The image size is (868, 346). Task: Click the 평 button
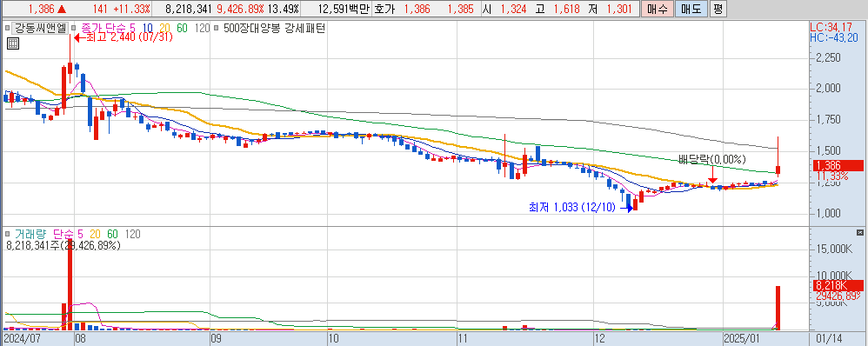tap(718, 9)
